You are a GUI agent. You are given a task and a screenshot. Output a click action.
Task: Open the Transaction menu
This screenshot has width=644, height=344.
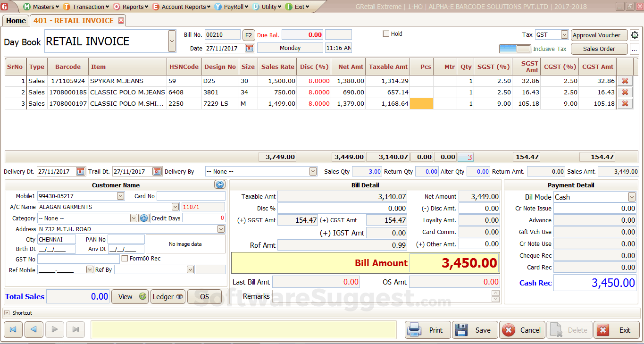88,7
